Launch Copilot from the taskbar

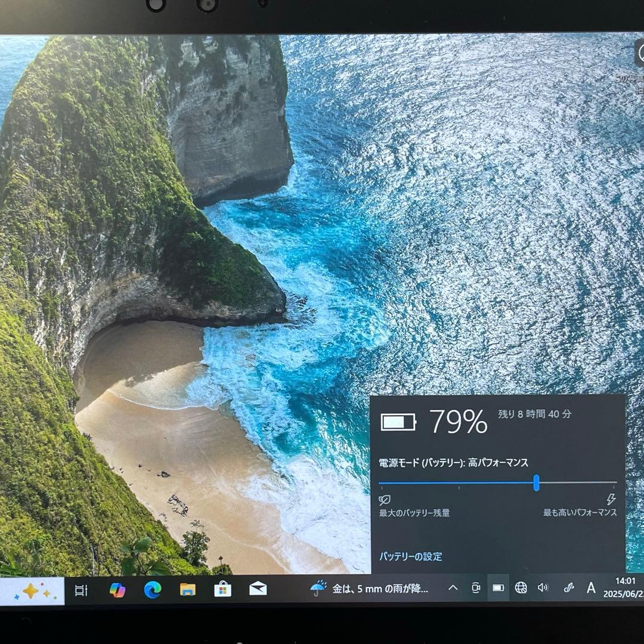117,590
